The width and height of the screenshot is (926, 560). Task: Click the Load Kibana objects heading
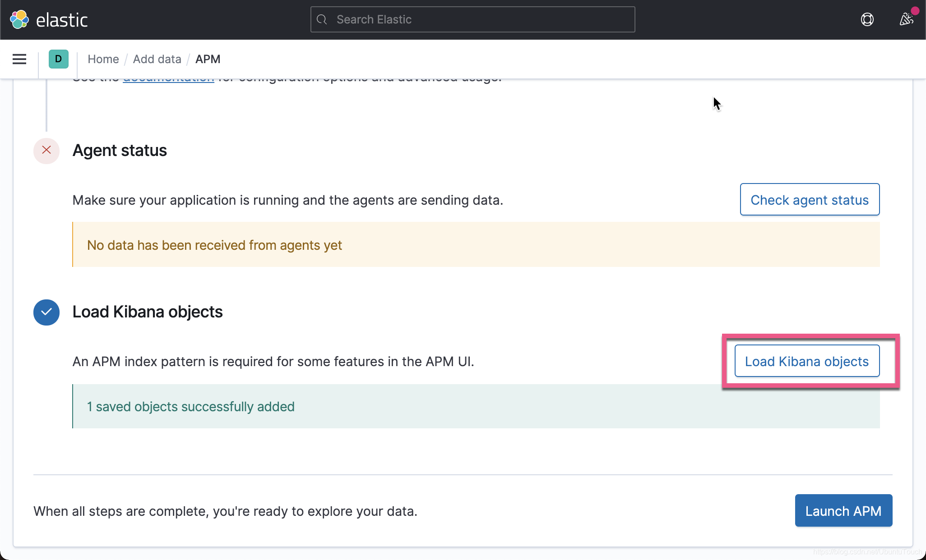[147, 312]
